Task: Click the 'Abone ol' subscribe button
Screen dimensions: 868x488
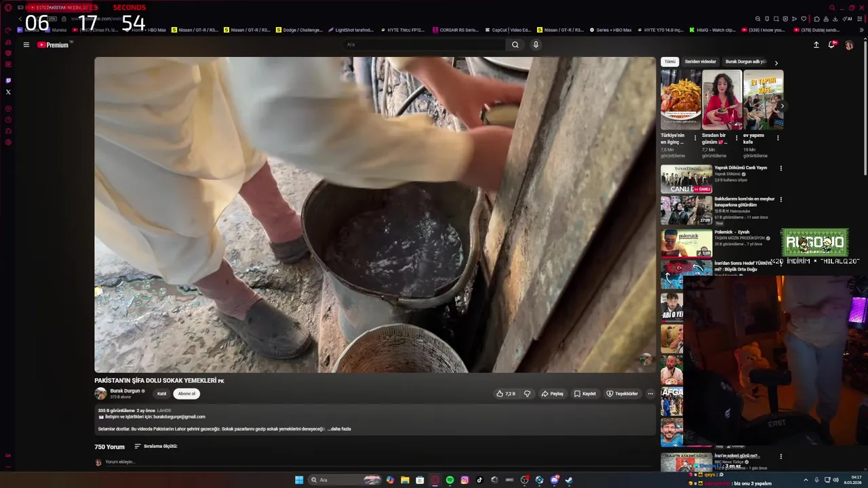Action: 186,394
